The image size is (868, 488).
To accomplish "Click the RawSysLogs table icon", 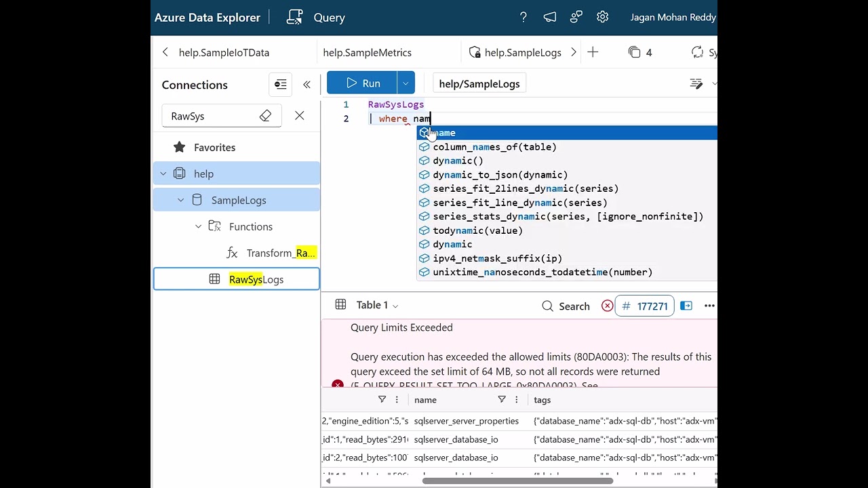I will point(214,279).
